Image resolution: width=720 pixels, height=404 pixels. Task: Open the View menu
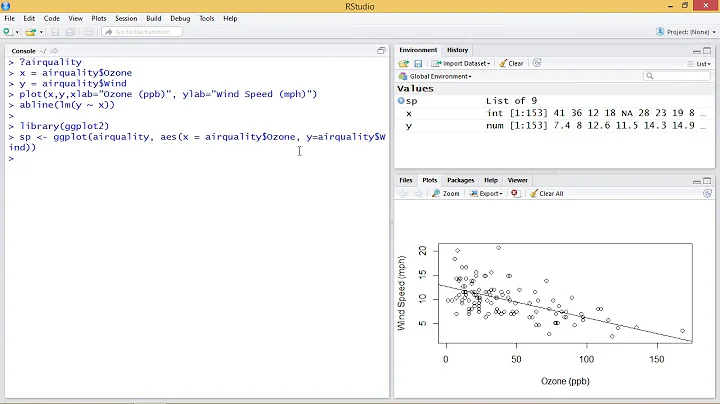pyautogui.click(x=75, y=18)
